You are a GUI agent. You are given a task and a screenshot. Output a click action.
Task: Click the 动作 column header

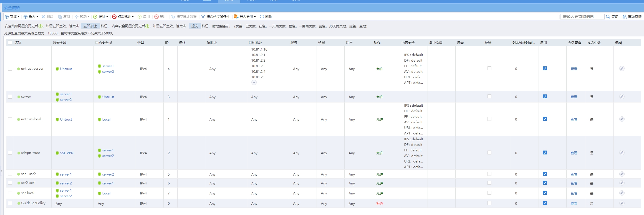pos(377,43)
